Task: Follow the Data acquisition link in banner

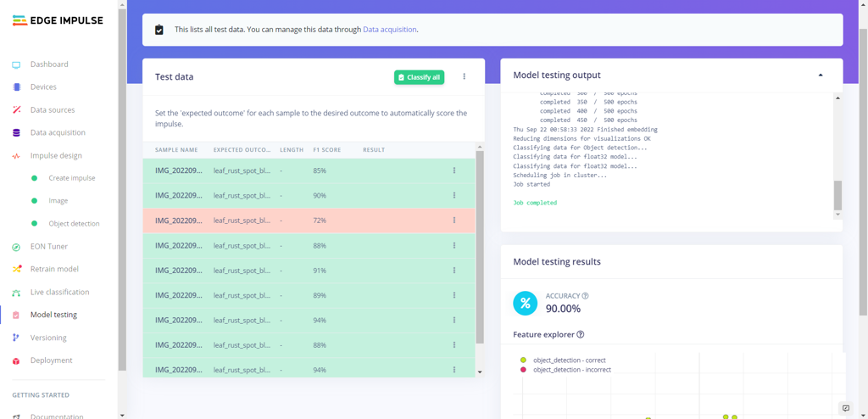Action: 389,30
